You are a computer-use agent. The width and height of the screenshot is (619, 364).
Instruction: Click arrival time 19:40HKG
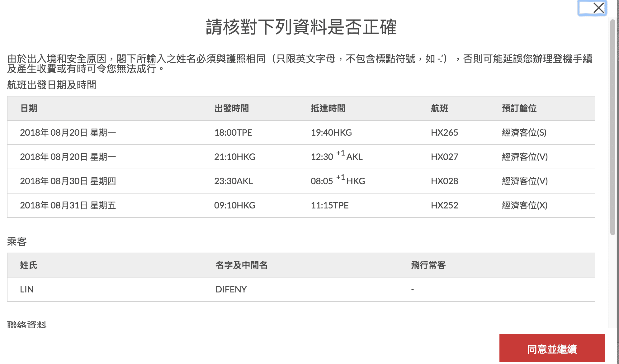(331, 133)
